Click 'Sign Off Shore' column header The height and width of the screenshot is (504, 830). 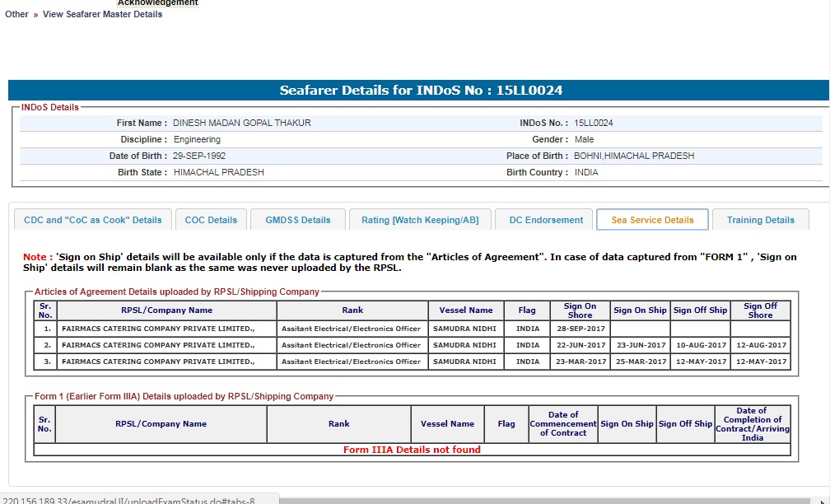pos(760,310)
